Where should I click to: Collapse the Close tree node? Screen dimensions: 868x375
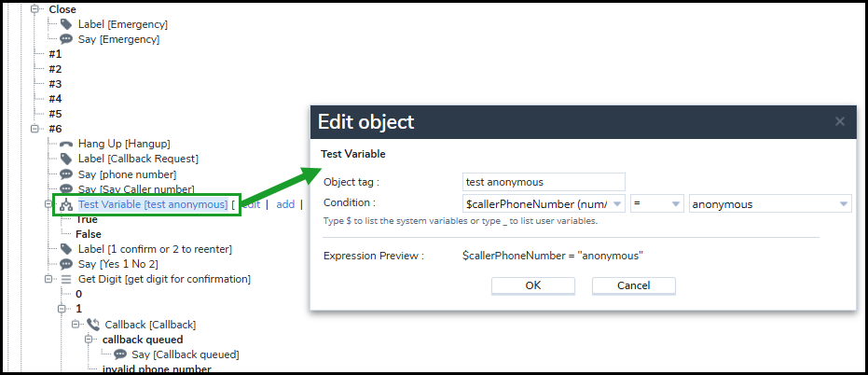(x=36, y=9)
